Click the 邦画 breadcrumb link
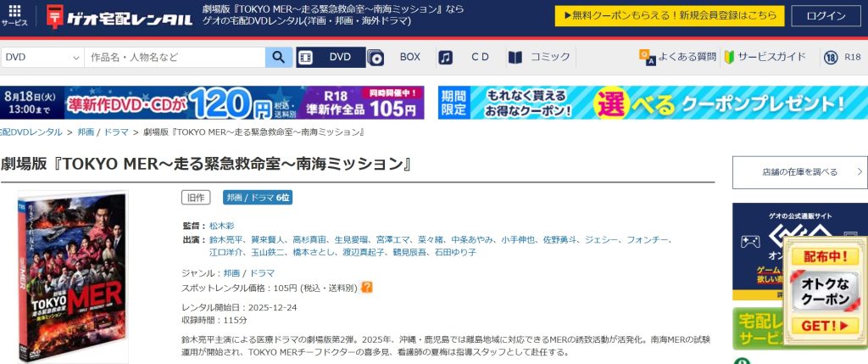Viewport: 868px width, 364px height. tap(86, 132)
